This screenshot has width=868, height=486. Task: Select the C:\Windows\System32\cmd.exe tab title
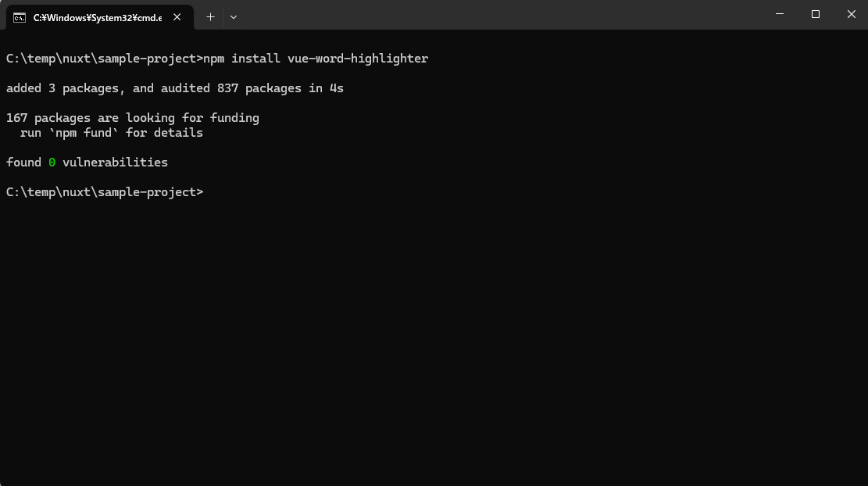[97, 17]
